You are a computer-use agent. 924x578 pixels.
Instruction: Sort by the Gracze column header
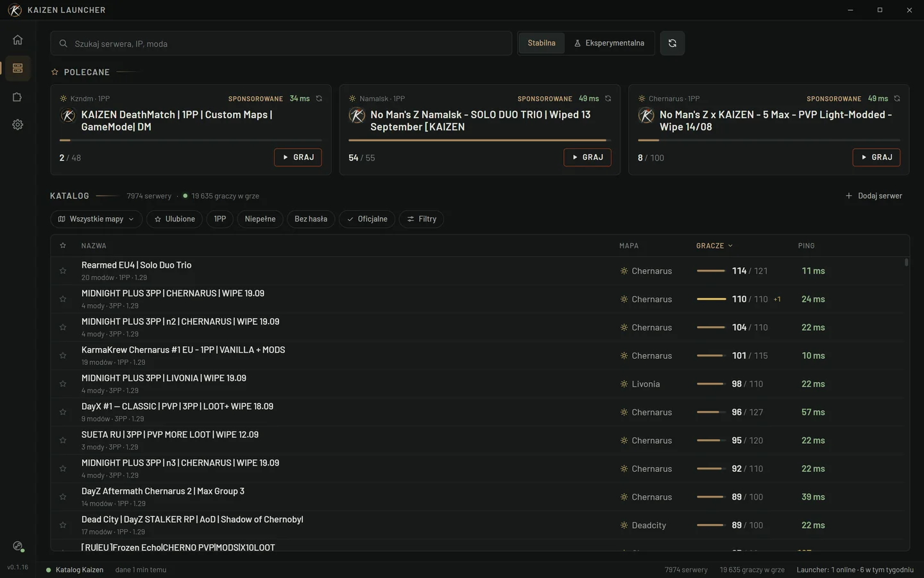pos(714,246)
